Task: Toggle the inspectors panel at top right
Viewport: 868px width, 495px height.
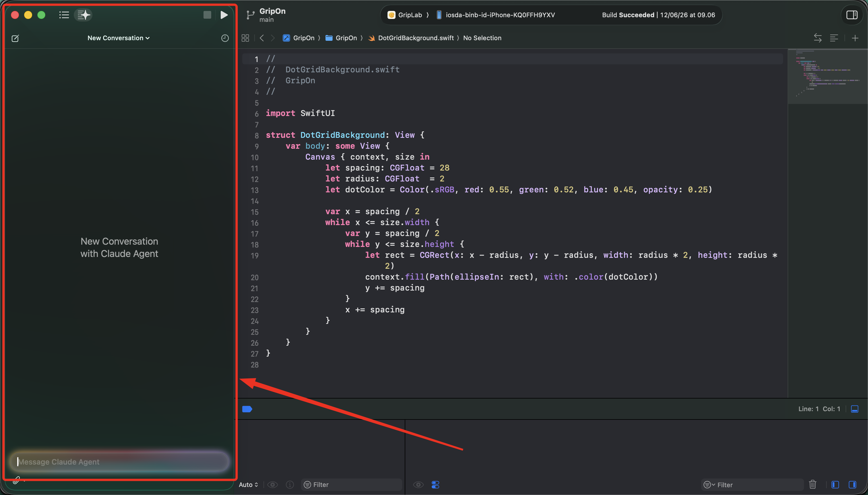Action: click(852, 15)
